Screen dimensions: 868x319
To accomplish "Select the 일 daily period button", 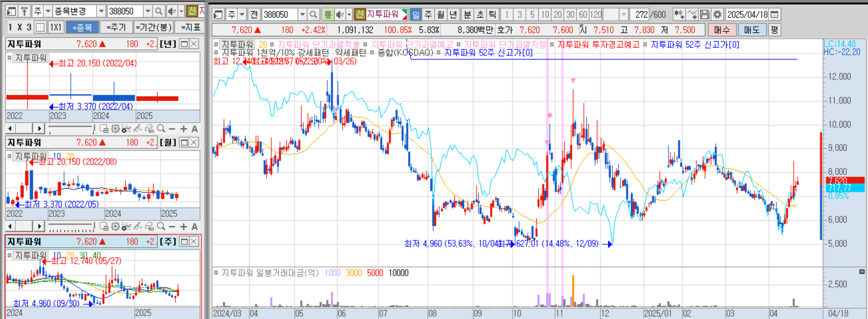I will [x=415, y=15].
